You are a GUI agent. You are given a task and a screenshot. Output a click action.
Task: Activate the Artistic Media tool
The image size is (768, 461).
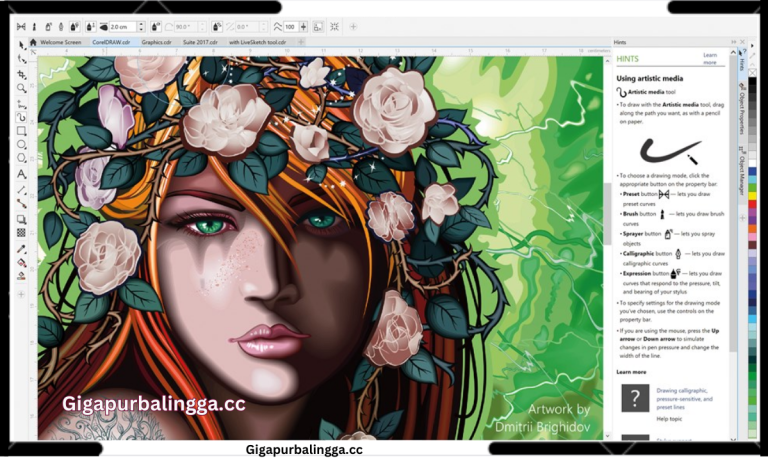click(21, 117)
